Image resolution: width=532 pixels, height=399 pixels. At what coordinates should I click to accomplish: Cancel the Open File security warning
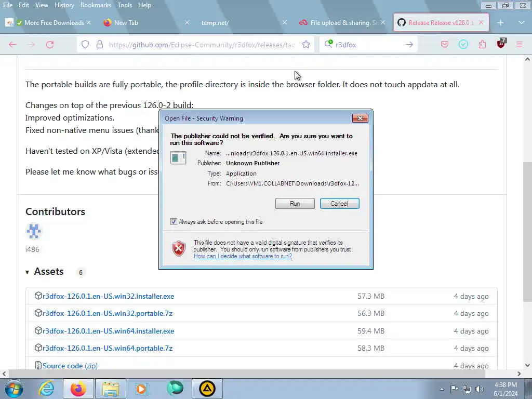(x=339, y=204)
